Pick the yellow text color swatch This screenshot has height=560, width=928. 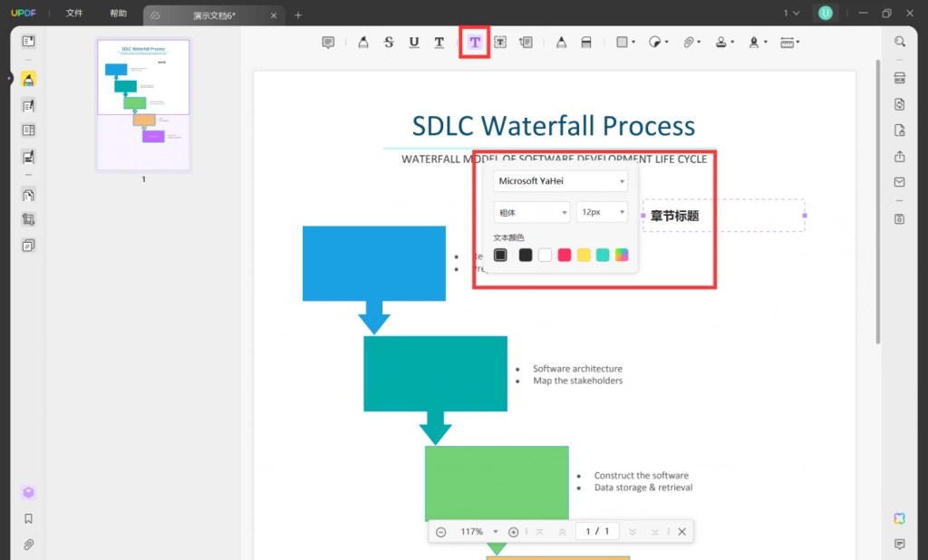[x=584, y=256]
